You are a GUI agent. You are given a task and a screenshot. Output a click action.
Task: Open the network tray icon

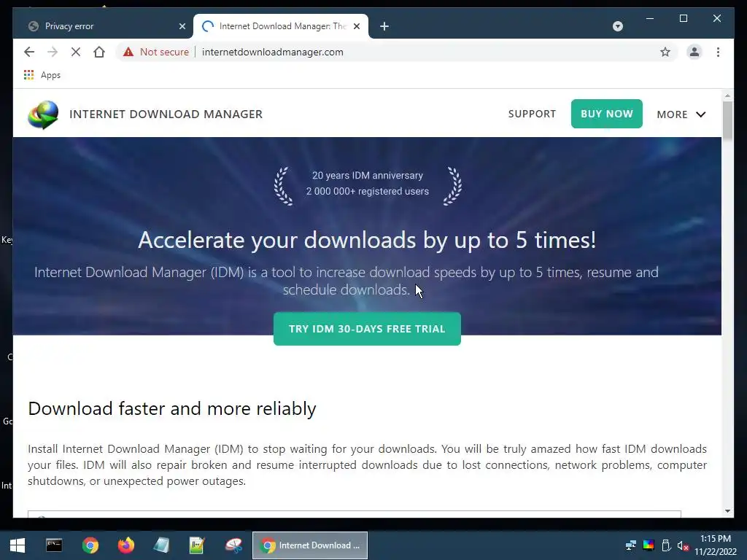click(x=631, y=545)
